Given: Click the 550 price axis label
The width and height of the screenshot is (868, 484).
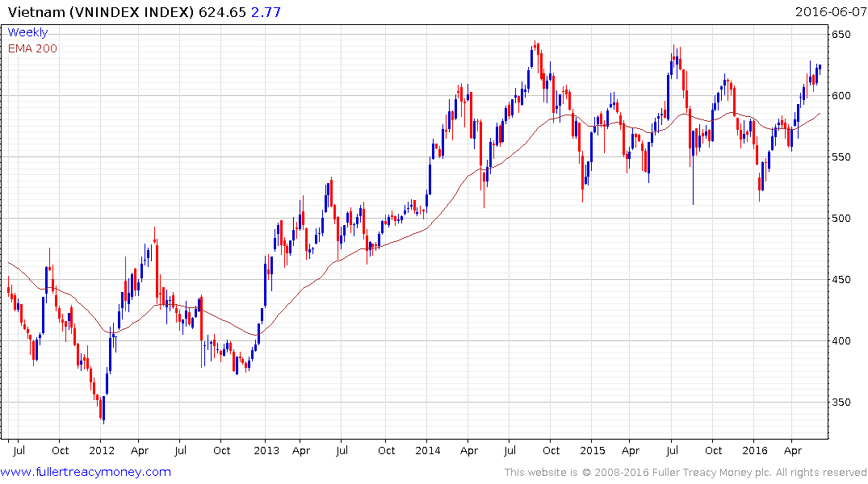Looking at the screenshot, I should click(x=841, y=157).
